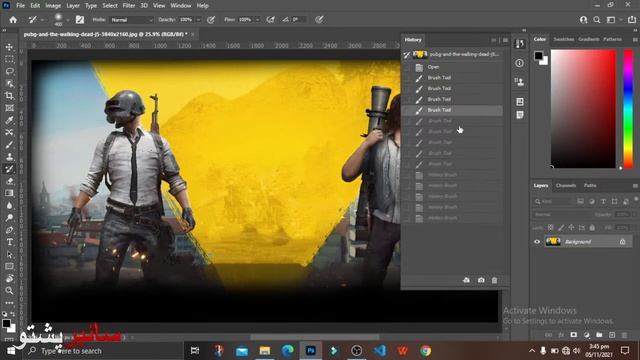The width and height of the screenshot is (640, 360).
Task: Toggle layer filtering switch on or off
Action: pos(636,200)
